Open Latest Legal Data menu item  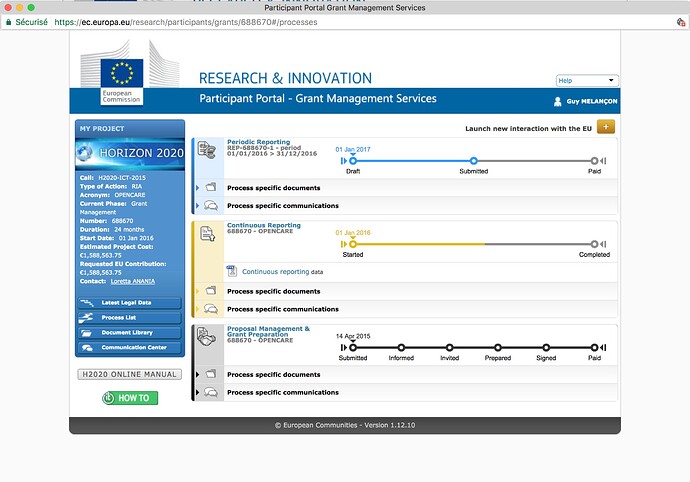point(129,303)
